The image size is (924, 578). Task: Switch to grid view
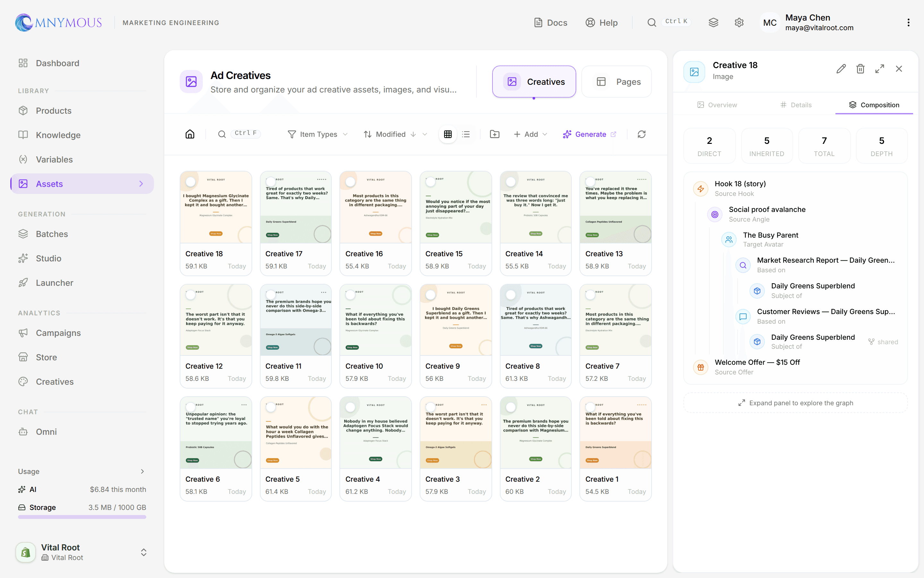(x=448, y=134)
